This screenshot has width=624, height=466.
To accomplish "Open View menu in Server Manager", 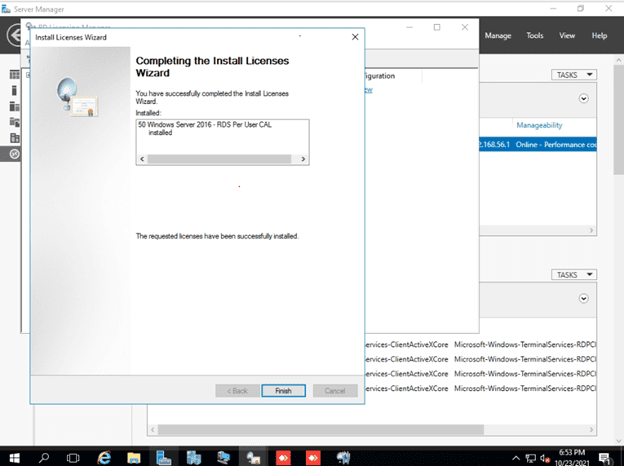I will [x=567, y=36].
